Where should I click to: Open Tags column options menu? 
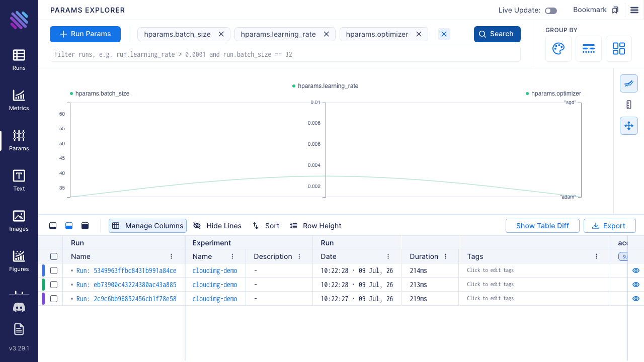(597, 256)
